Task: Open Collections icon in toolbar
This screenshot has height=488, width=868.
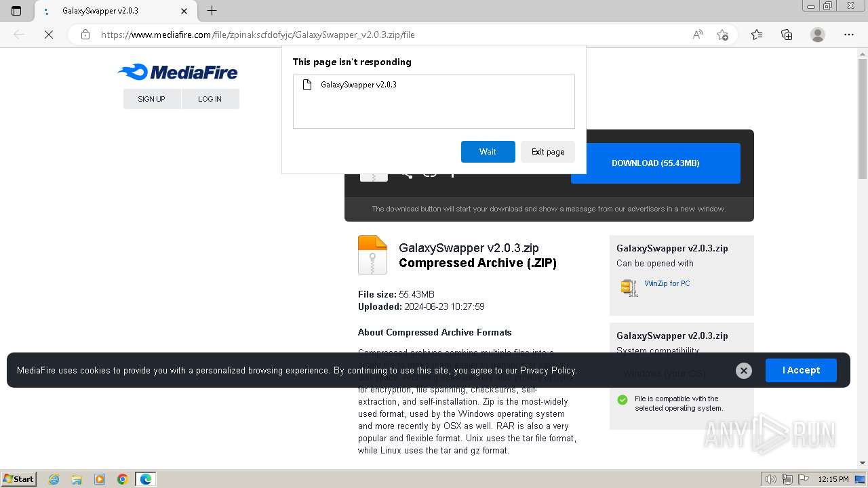Action: click(787, 35)
